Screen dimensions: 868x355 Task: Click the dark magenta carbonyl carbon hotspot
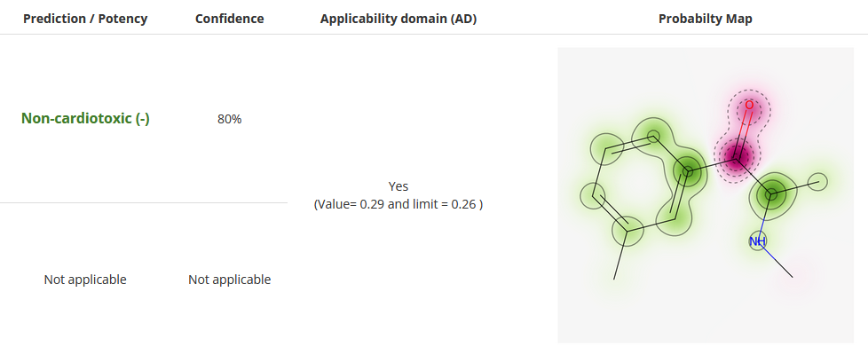point(737,157)
